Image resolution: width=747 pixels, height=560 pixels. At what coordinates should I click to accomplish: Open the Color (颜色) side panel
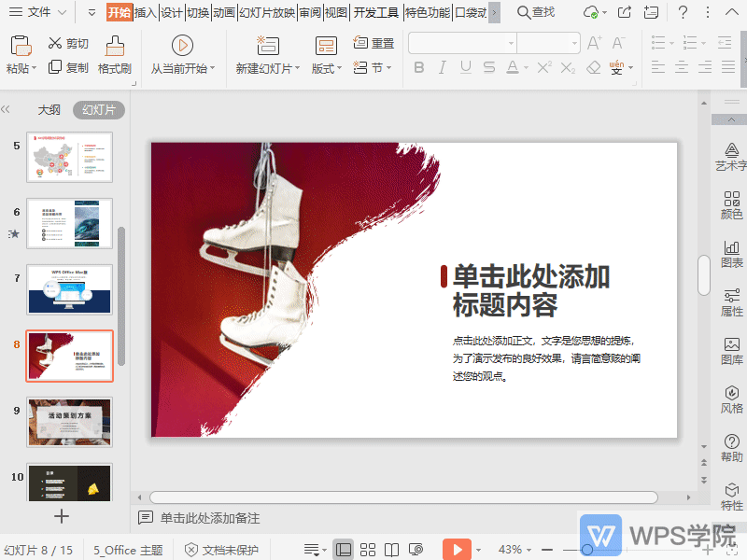(x=731, y=205)
